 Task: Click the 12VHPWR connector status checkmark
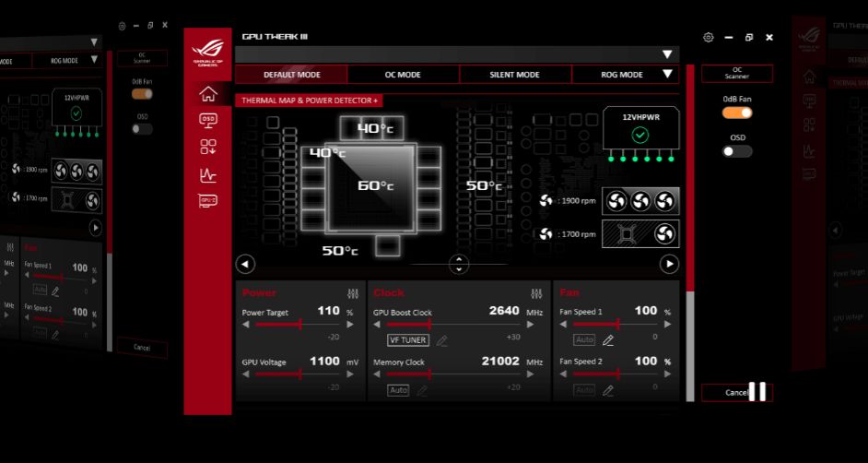click(x=640, y=136)
